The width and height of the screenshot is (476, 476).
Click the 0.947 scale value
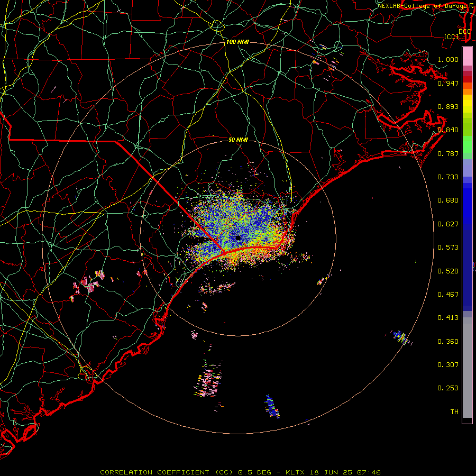pos(448,83)
